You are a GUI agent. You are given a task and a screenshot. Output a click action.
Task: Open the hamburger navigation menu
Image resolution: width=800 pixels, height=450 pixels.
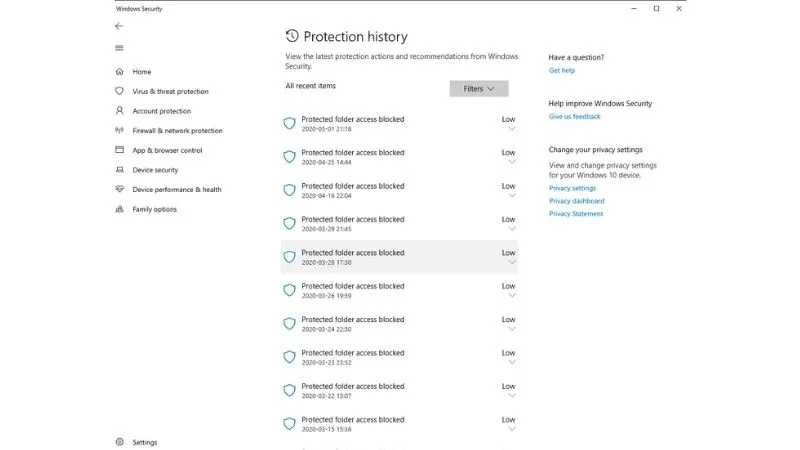[x=119, y=48]
